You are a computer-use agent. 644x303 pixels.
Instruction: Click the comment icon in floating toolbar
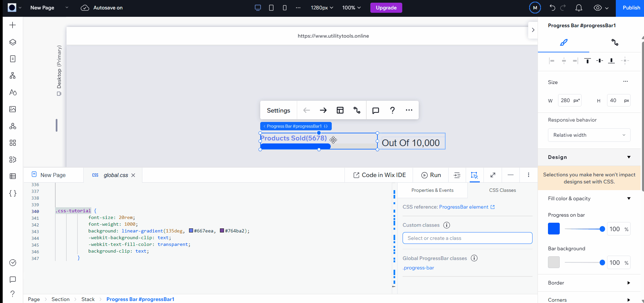pyautogui.click(x=376, y=110)
